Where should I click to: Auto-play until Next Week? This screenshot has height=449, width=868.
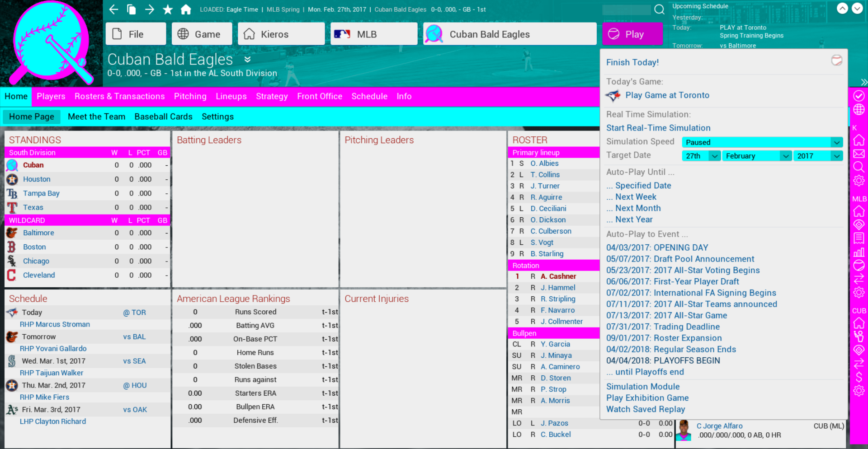(x=631, y=197)
